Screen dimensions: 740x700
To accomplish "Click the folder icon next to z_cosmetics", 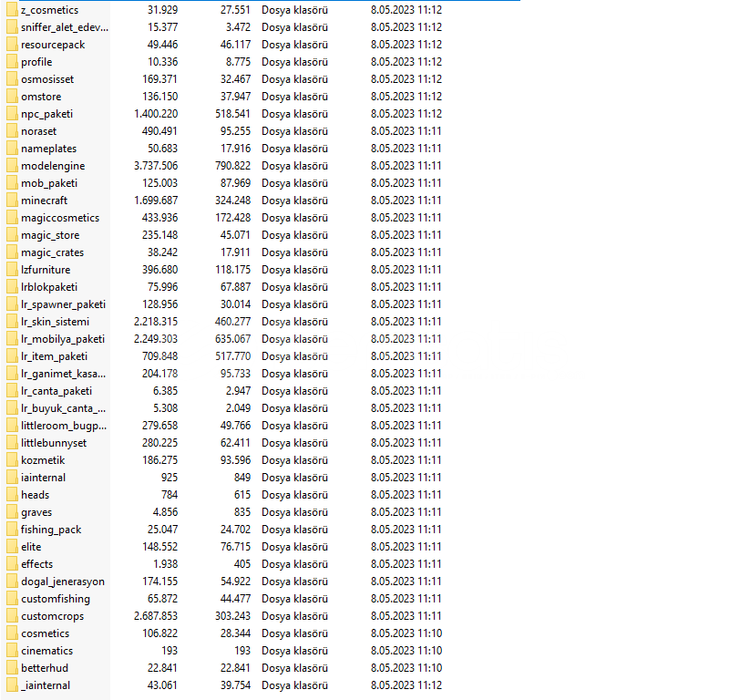I will tap(12, 10).
